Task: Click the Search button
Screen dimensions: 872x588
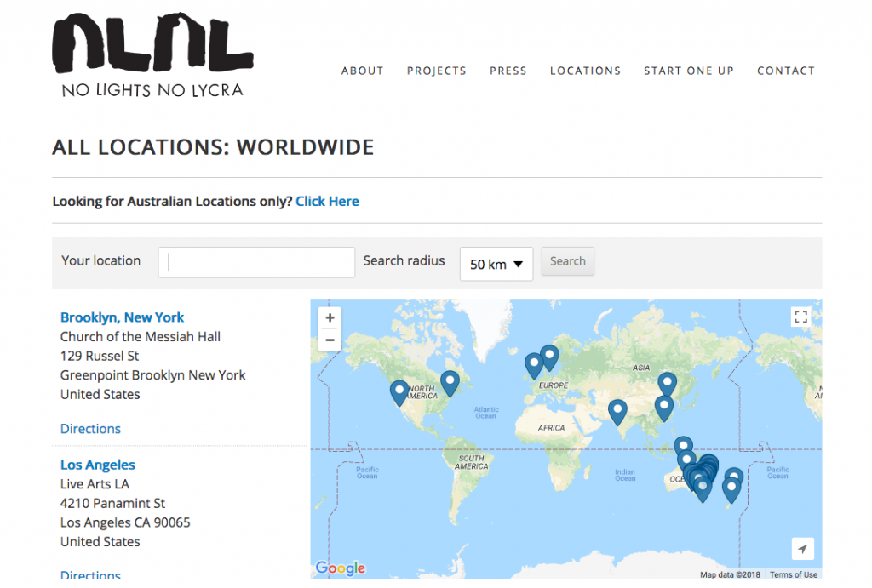Action: tap(568, 261)
